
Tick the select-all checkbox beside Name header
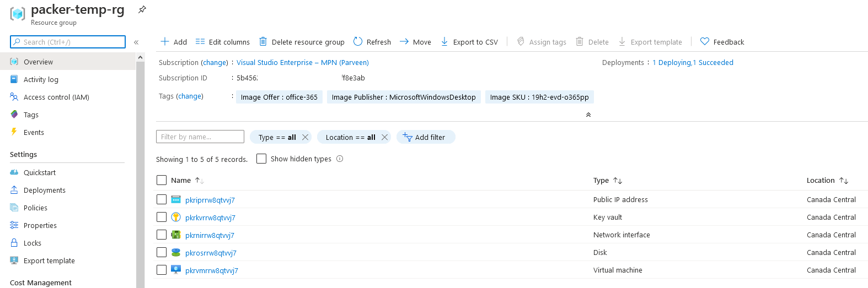click(162, 180)
